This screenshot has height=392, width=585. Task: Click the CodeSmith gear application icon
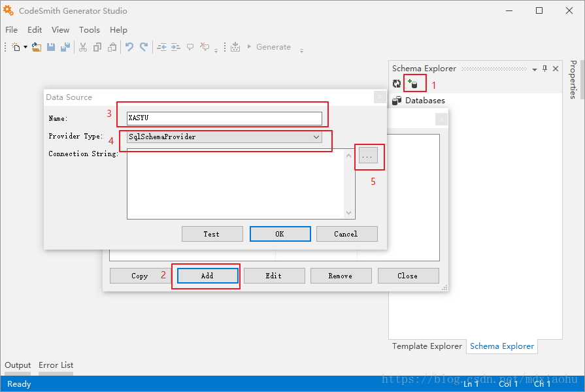pyautogui.click(x=8, y=11)
